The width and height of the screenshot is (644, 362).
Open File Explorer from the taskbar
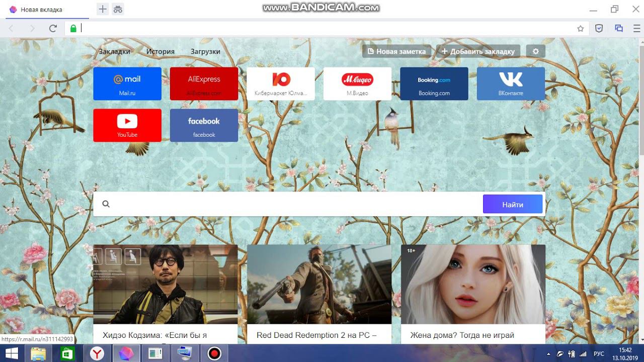coord(38,353)
